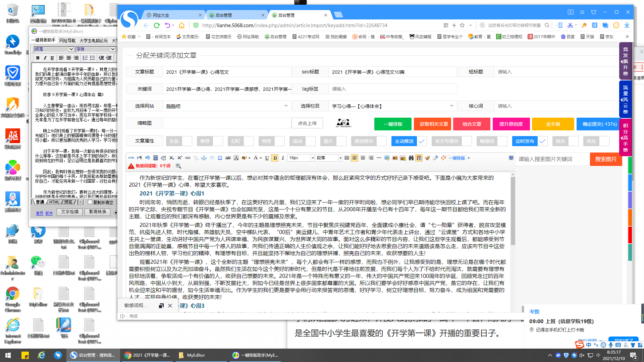Click the strikethrough ABC icon
The height and width of the screenshot is (362, 644).
click(228, 158)
